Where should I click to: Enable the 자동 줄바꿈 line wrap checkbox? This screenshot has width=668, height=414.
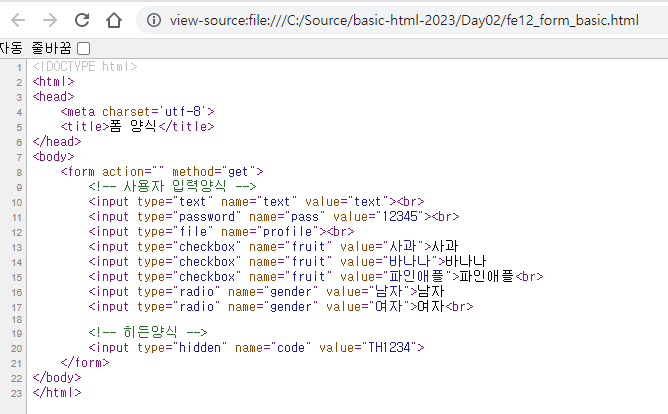84,49
